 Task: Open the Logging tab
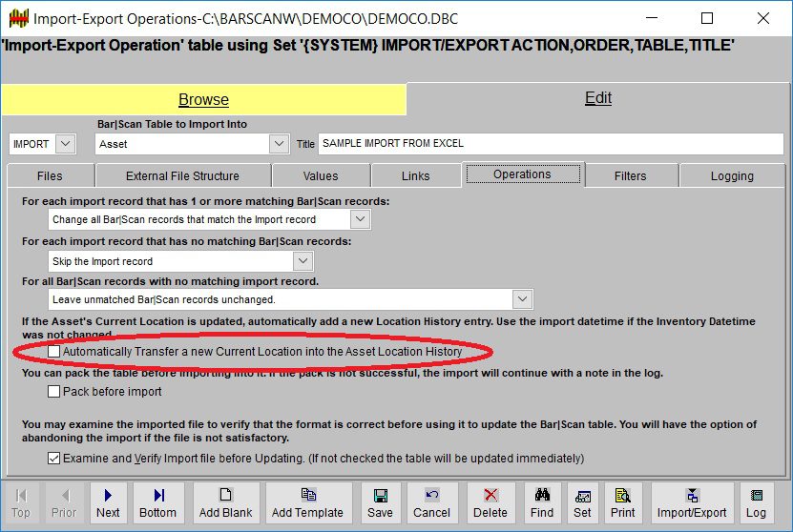point(732,175)
